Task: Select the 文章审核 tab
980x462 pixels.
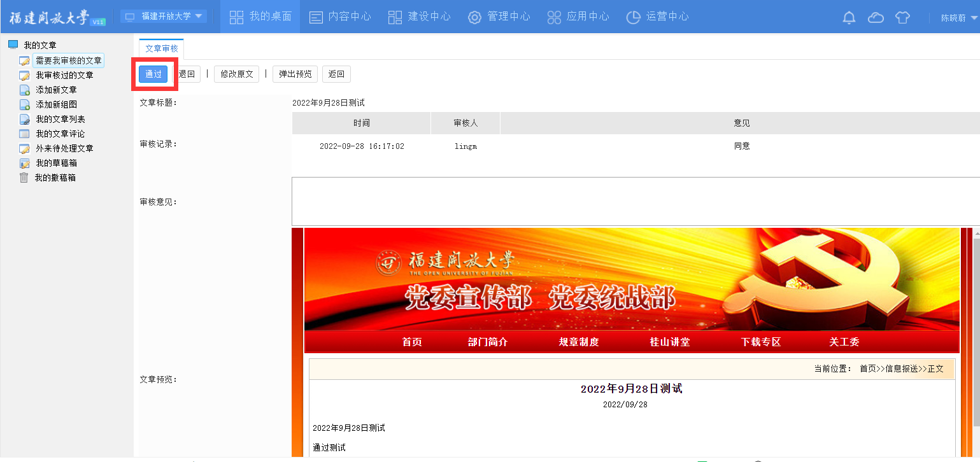Action: coord(162,48)
